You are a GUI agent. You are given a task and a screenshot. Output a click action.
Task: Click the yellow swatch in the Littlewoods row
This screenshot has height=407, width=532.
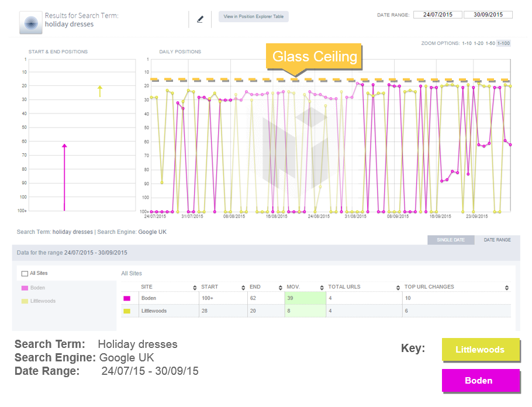click(x=127, y=311)
